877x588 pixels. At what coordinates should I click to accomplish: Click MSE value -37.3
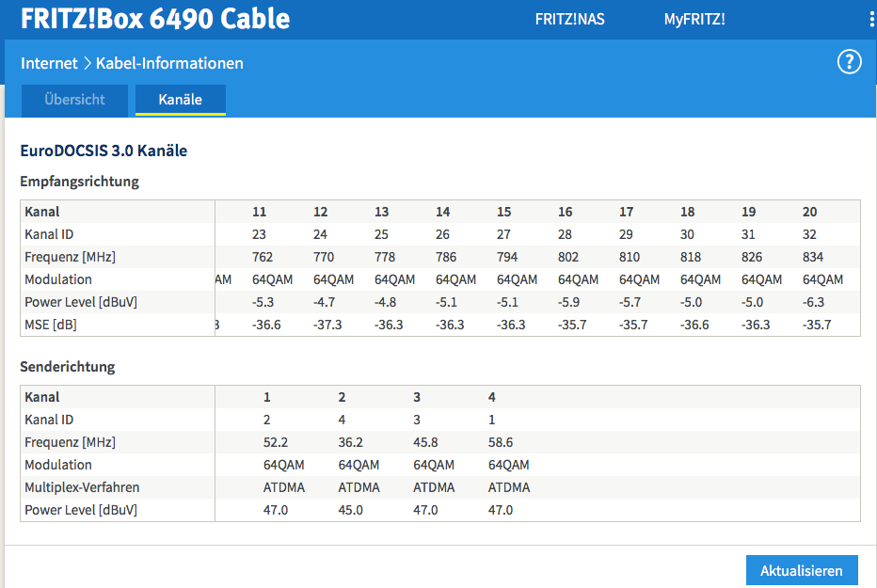click(327, 325)
